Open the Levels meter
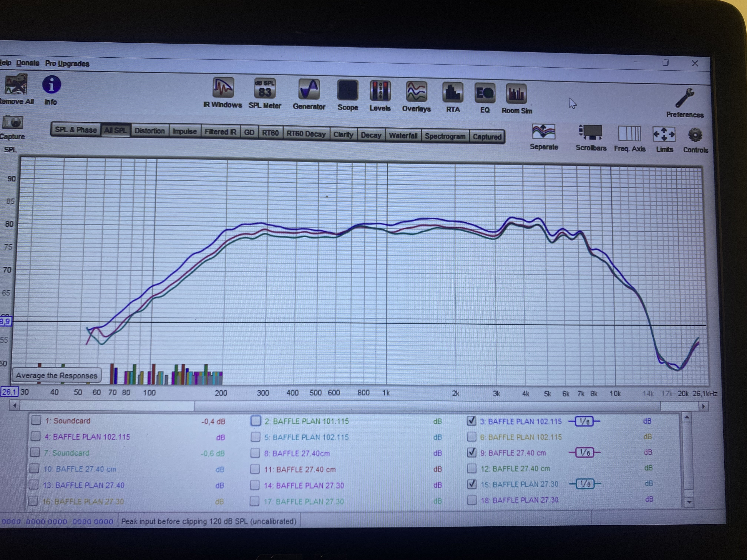The width and height of the screenshot is (747, 560). (x=380, y=96)
